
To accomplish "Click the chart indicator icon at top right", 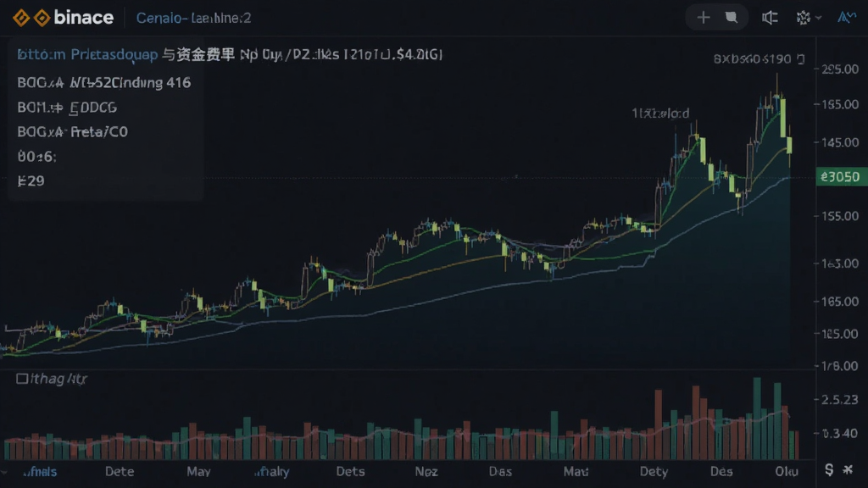I will pos(847,18).
